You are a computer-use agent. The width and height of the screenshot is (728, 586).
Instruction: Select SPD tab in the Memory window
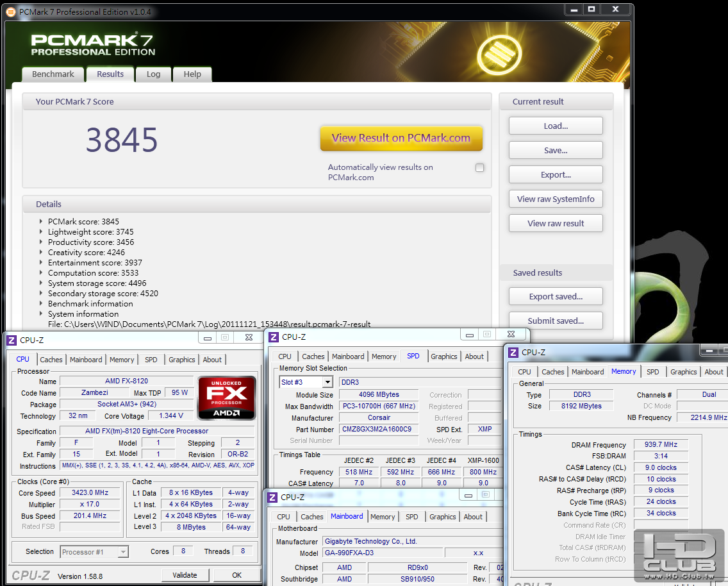coord(653,372)
